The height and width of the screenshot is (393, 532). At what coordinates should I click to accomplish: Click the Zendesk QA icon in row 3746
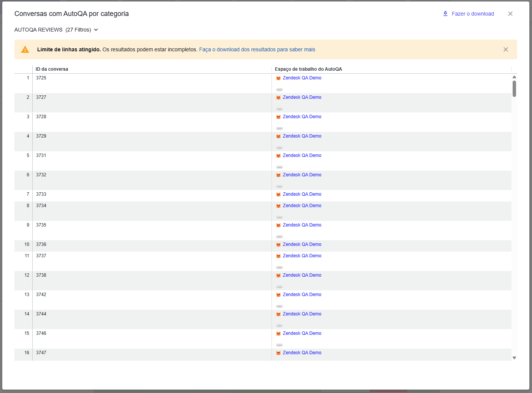tap(278, 333)
